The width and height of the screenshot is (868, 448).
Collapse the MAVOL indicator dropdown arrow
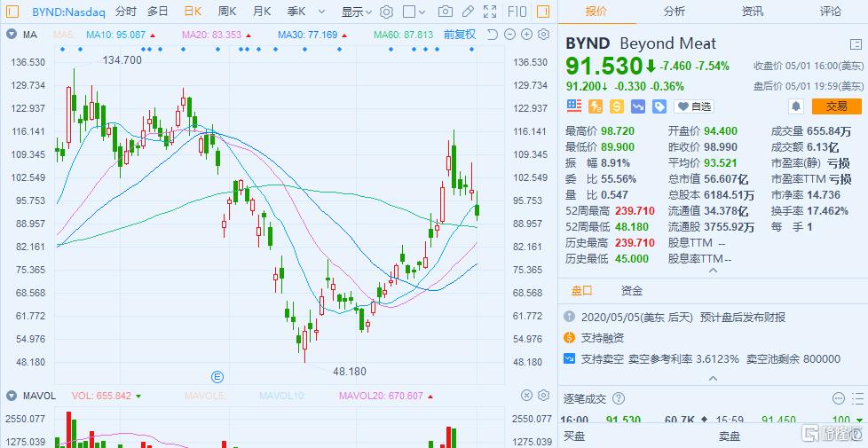tap(12, 396)
